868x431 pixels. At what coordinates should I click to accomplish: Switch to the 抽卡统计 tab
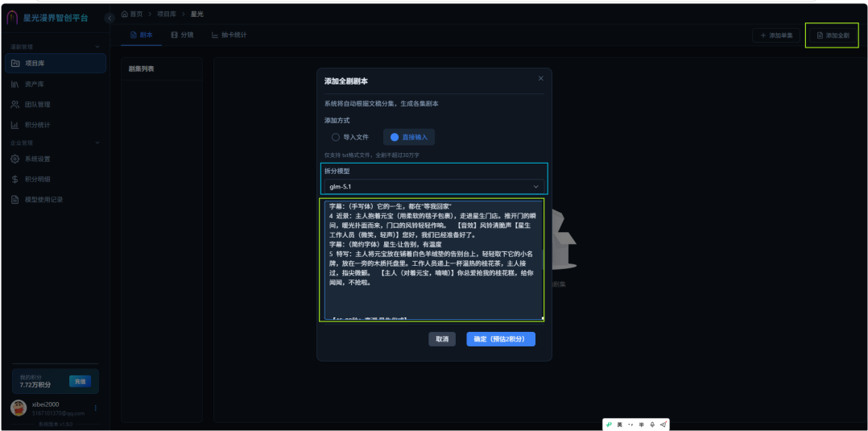click(229, 35)
